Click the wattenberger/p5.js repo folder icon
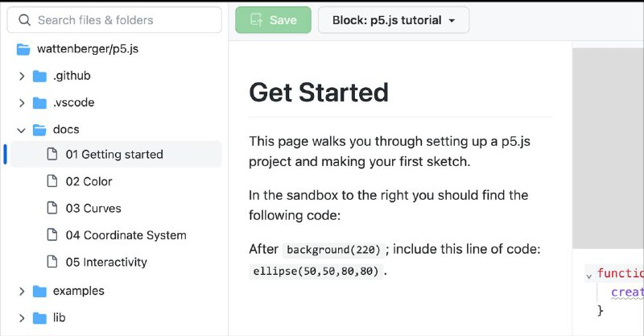Screen dimensions: 644x336 23,49
